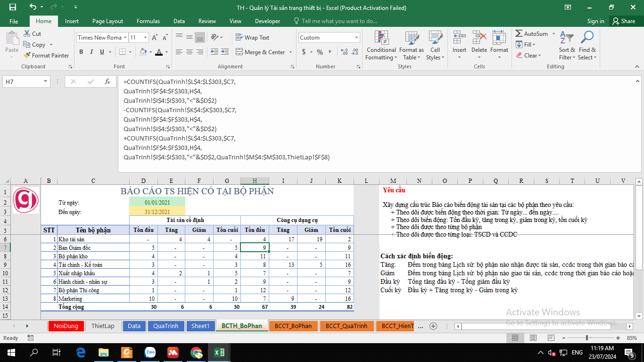Screen dimensions: 644x362
Task: Click the Insert cells icon
Action: point(459,38)
